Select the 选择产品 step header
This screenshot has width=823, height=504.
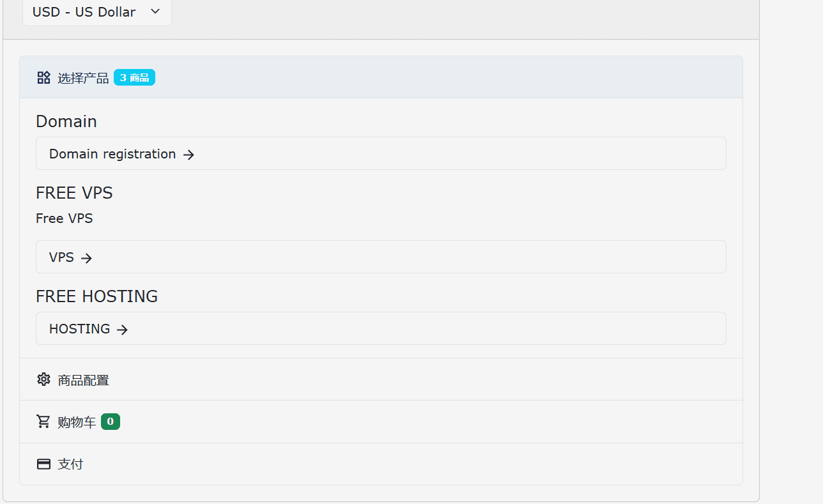tap(83, 78)
